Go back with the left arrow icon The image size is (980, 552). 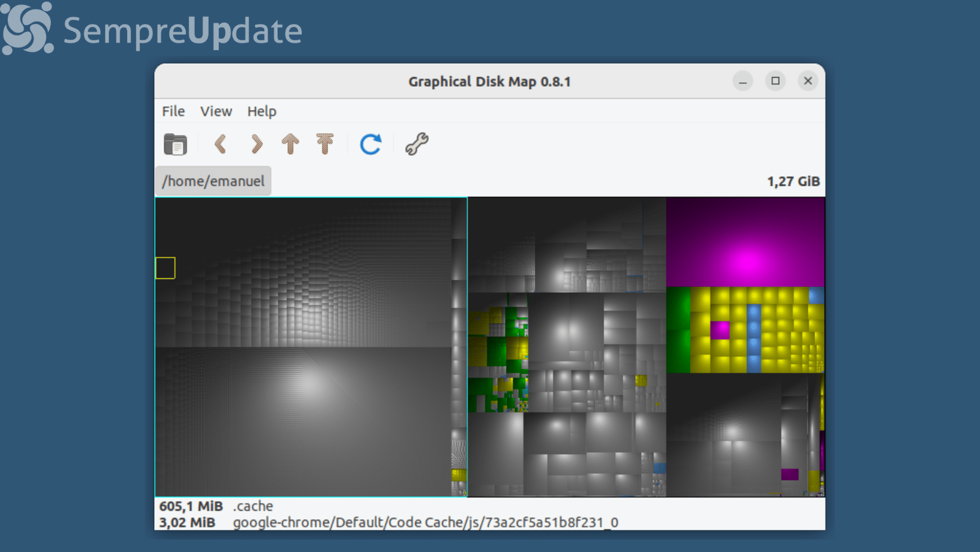click(x=220, y=144)
